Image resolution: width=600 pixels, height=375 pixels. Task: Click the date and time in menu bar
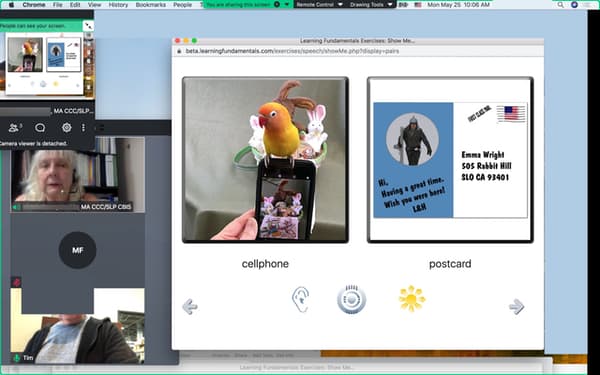point(458,5)
